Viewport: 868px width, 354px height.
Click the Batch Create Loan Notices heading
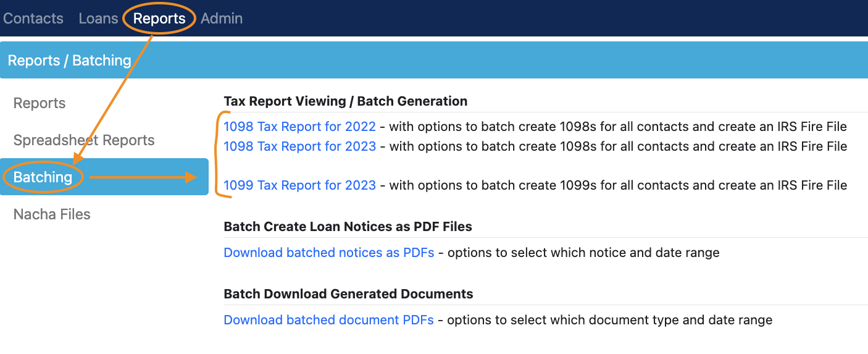348,227
